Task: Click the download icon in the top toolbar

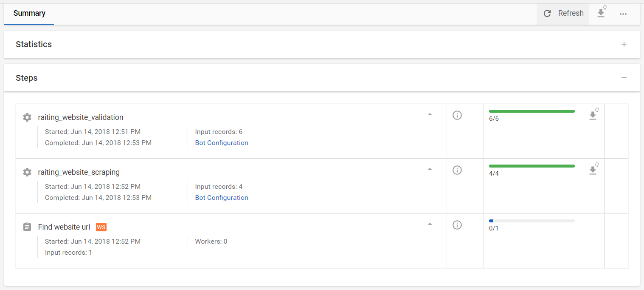Action: coord(601,13)
